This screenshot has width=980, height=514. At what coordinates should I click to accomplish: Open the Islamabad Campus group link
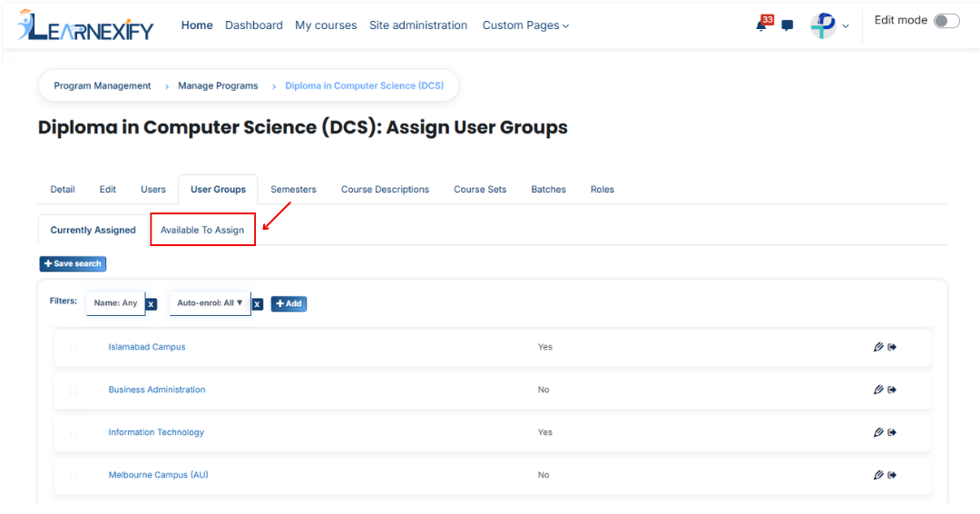(x=147, y=347)
